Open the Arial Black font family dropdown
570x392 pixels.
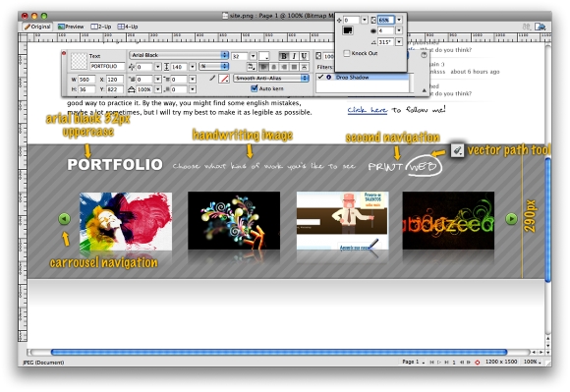tap(179, 55)
